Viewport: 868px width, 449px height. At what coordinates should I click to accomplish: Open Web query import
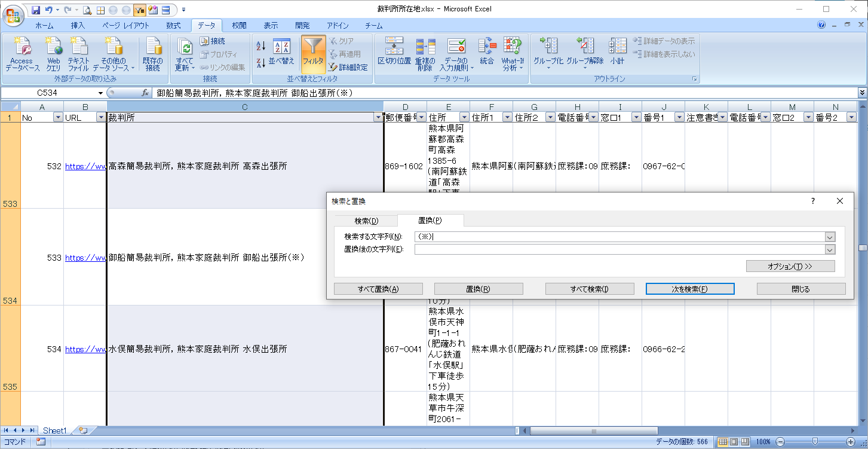pyautogui.click(x=53, y=54)
